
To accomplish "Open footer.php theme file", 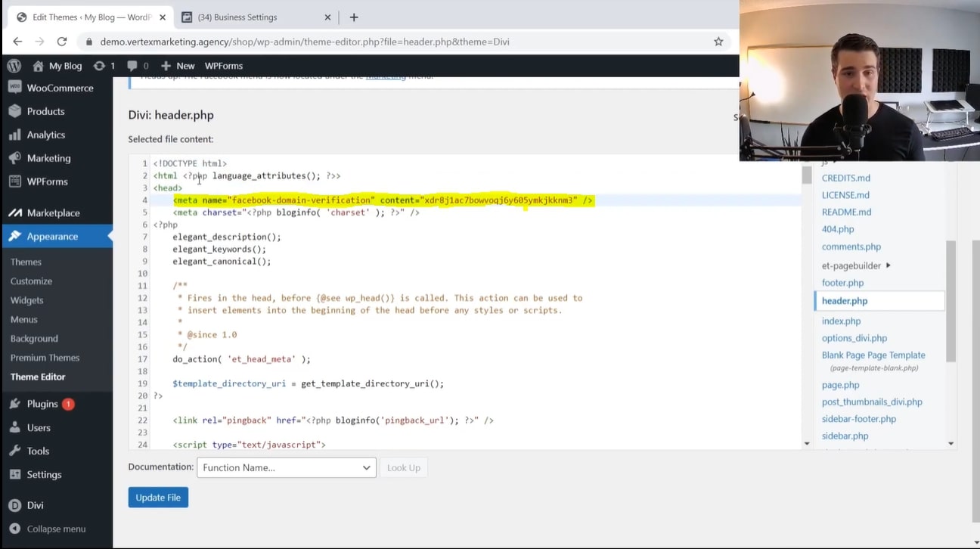I will click(x=842, y=283).
